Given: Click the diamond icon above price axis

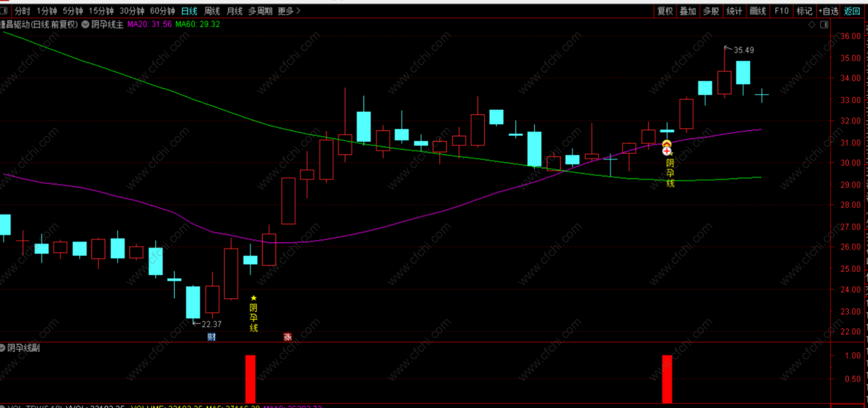Looking at the screenshot, I should coord(811,25).
